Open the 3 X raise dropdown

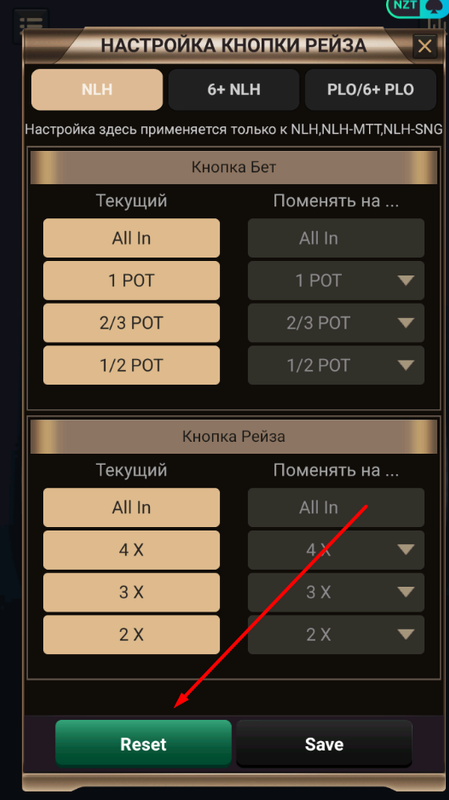pos(336,592)
